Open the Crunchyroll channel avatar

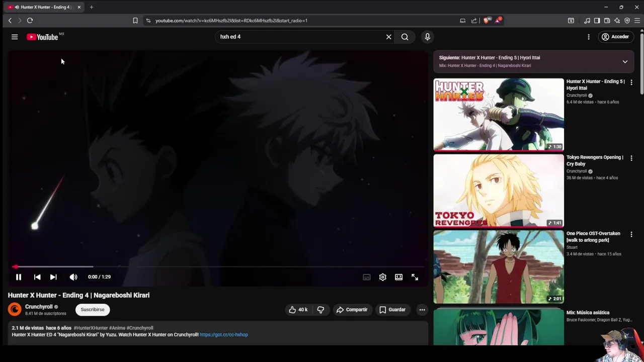15,310
